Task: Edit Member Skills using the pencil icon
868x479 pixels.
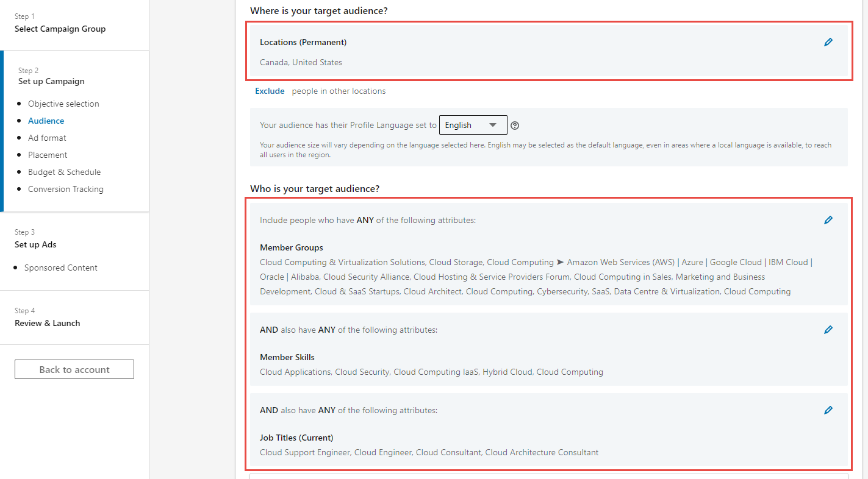Action: [x=828, y=330]
